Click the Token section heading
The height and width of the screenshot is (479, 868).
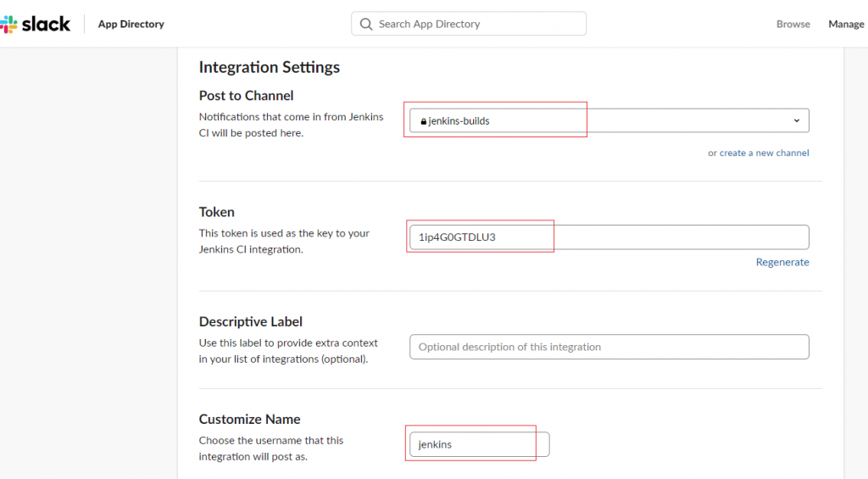[x=216, y=212]
